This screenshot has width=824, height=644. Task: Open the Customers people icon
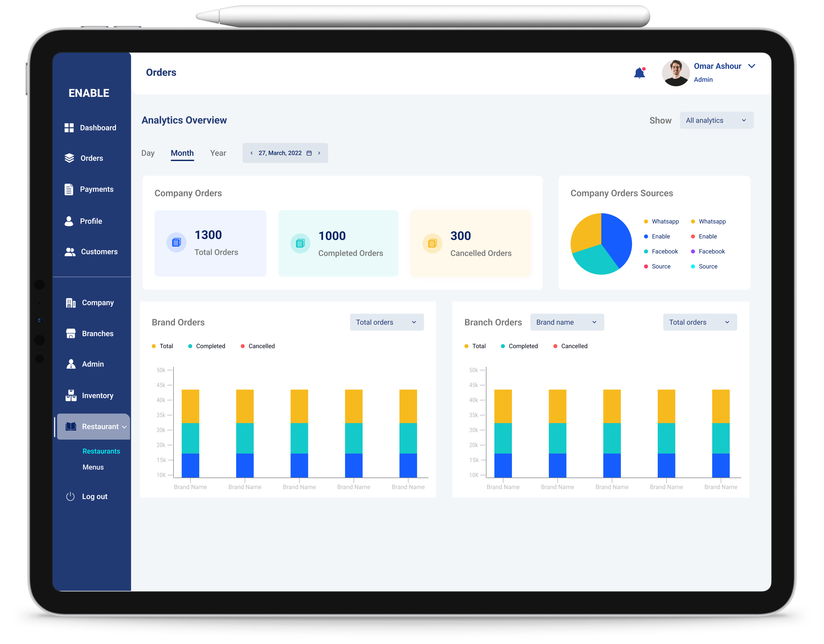click(70, 252)
